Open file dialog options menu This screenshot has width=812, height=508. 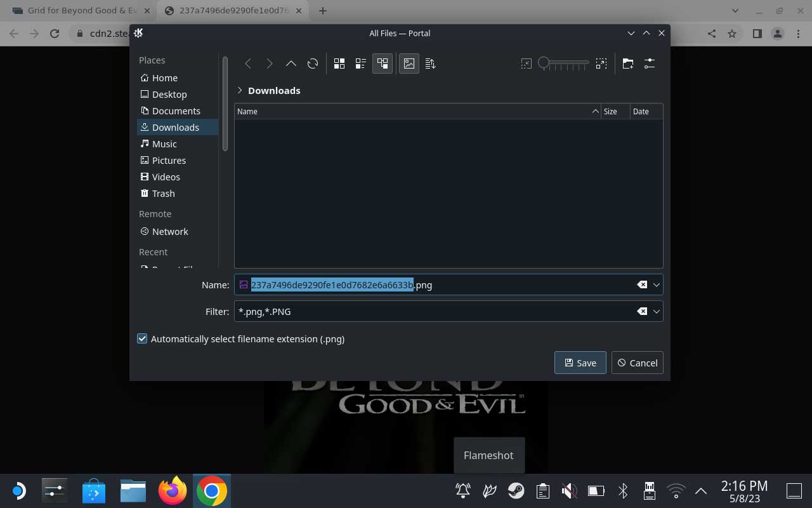pos(650,63)
